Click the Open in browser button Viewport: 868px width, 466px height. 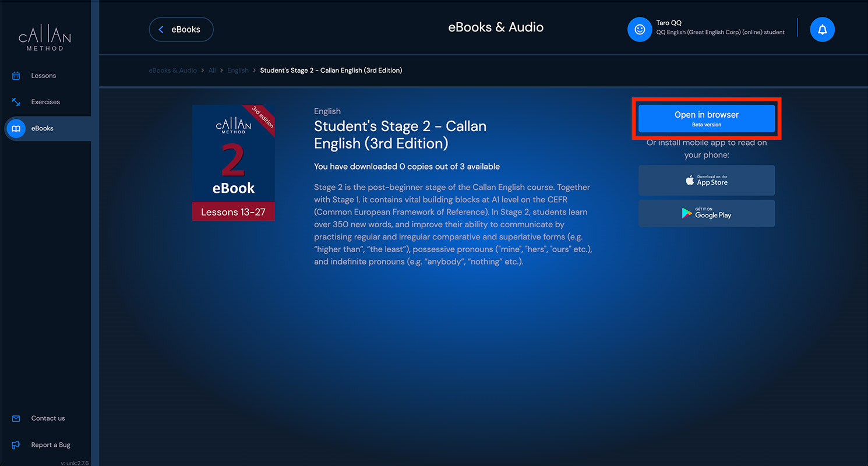click(x=707, y=119)
